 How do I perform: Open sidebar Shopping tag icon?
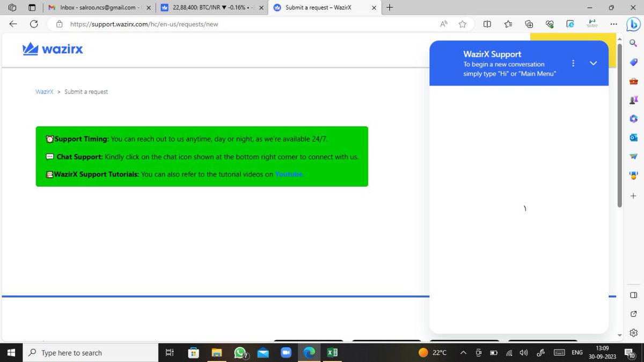point(633,62)
